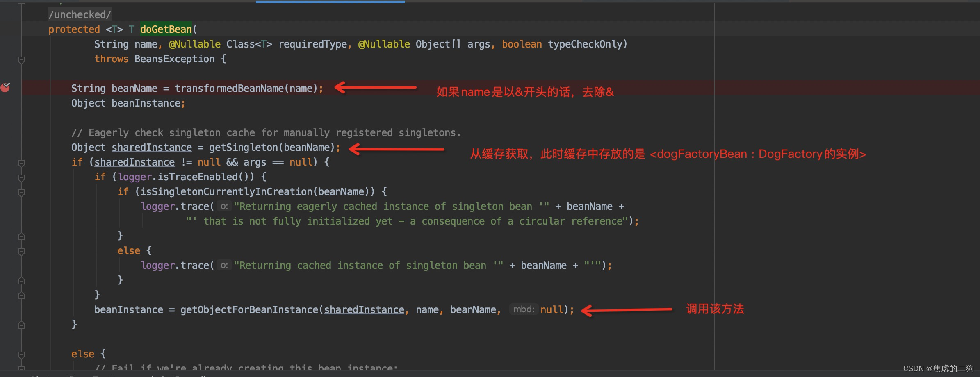Click the getSingleton method call
Image resolution: width=980 pixels, height=377 pixels.
pyautogui.click(x=245, y=147)
